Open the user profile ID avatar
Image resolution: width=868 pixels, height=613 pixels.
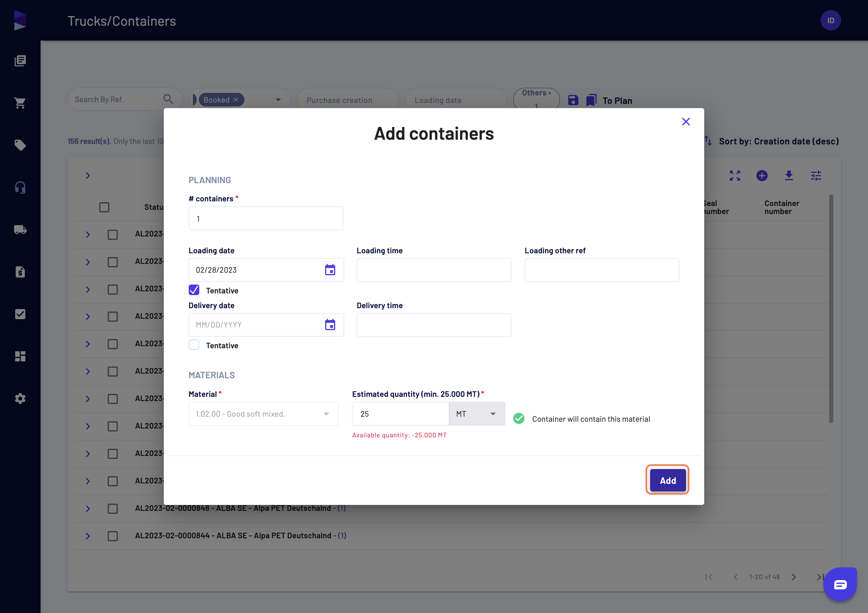click(830, 20)
